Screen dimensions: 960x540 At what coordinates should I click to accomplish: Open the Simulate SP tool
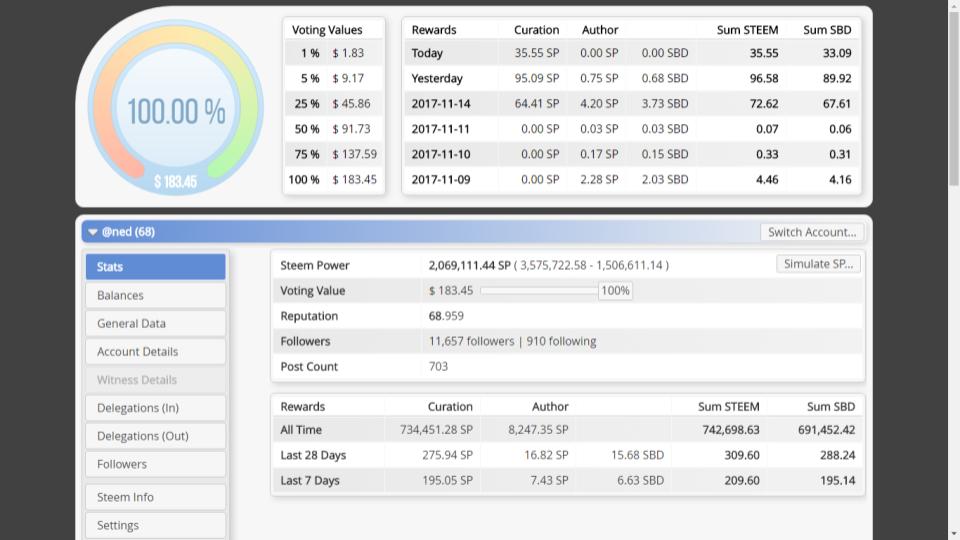[818, 264]
